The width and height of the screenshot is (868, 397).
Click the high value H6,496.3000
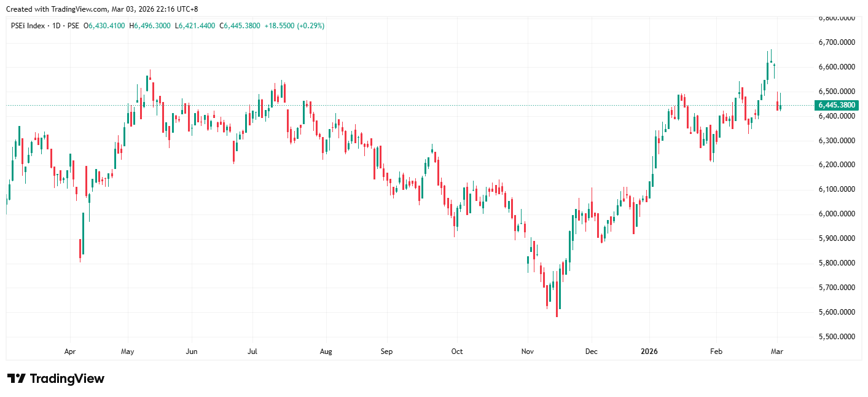(150, 26)
